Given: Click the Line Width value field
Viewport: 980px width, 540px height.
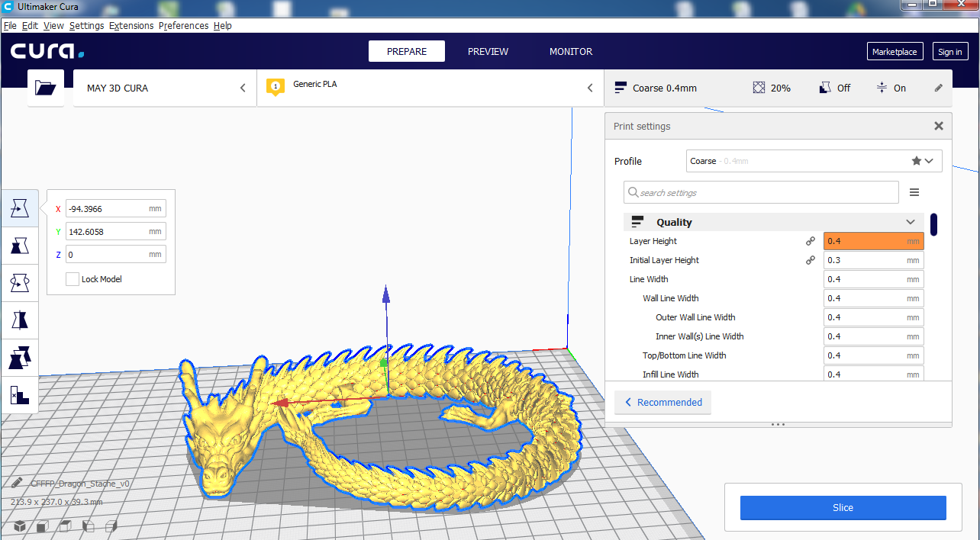Looking at the screenshot, I should coord(873,279).
